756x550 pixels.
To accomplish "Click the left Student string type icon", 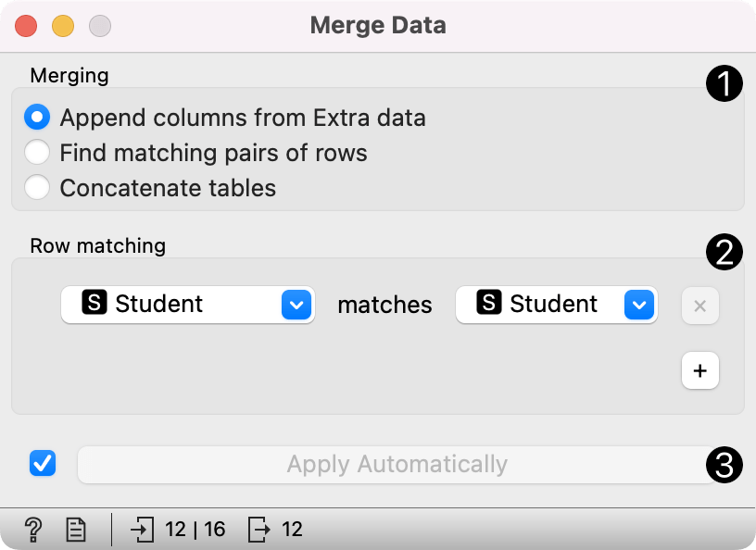I will [94, 303].
